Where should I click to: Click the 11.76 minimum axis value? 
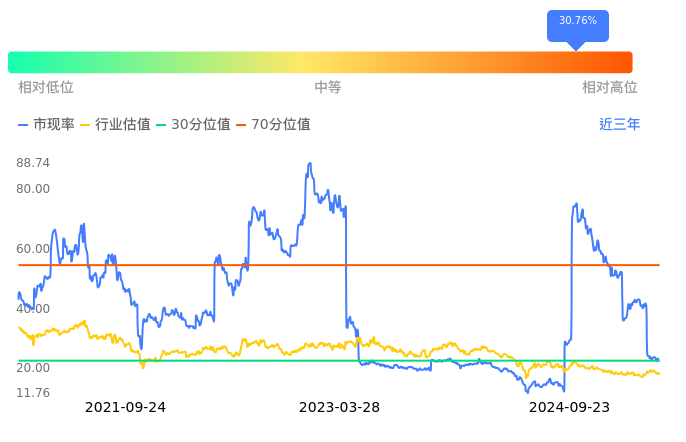pos(34,393)
